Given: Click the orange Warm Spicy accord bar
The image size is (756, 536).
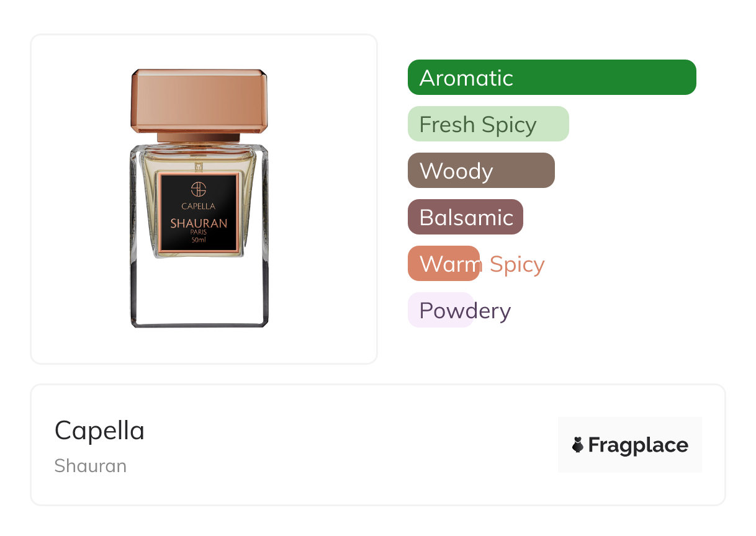Looking at the screenshot, I should pos(443,264).
